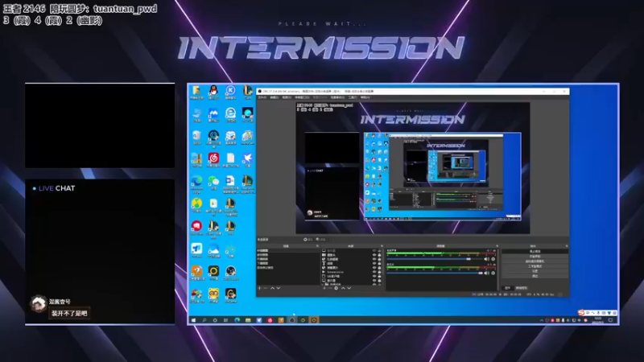The image size is (644, 362).
Task: Move the selected source up
Action: click(x=344, y=288)
